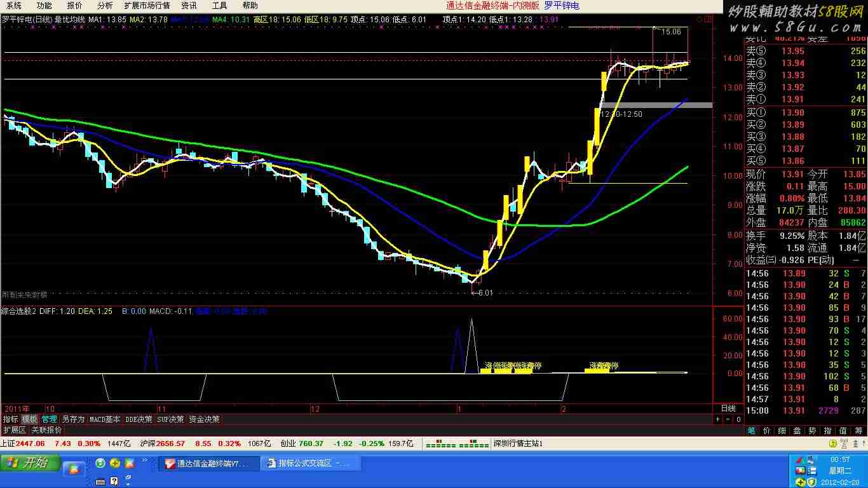Open the 资讯 menu
Screen dimensions: 868x488
coord(189,5)
